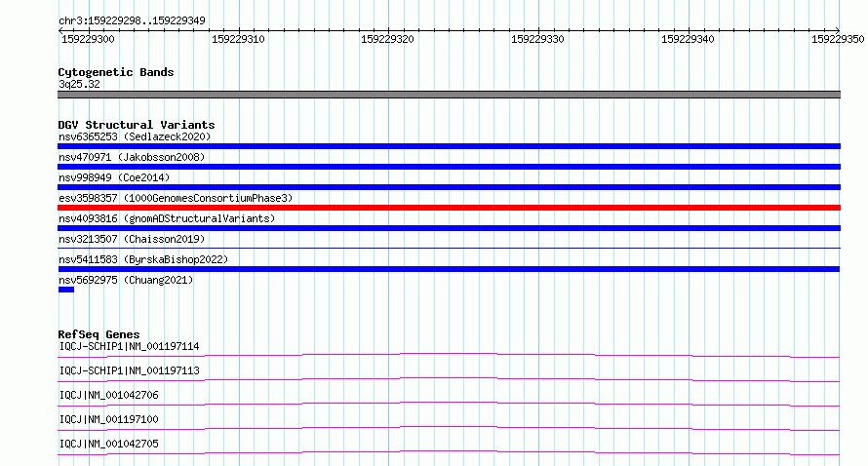Open variant esv3598357 (1000GenomesConsortiumPhase3) label
The image size is (868, 466).
176,198
